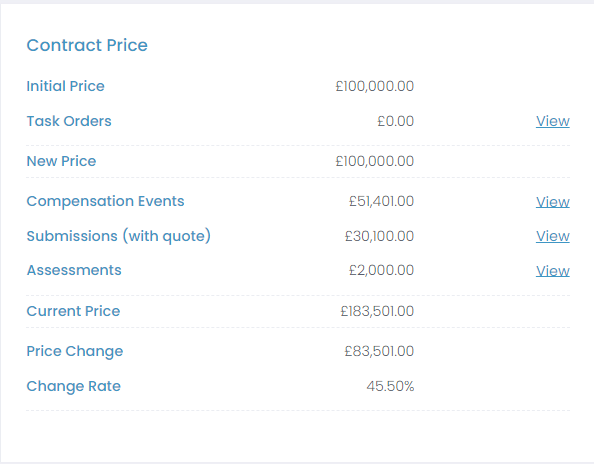This screenshot has height=464, width=594.
Task: Click the Current Price £183,501.00 value
Action: coord(377,311)
